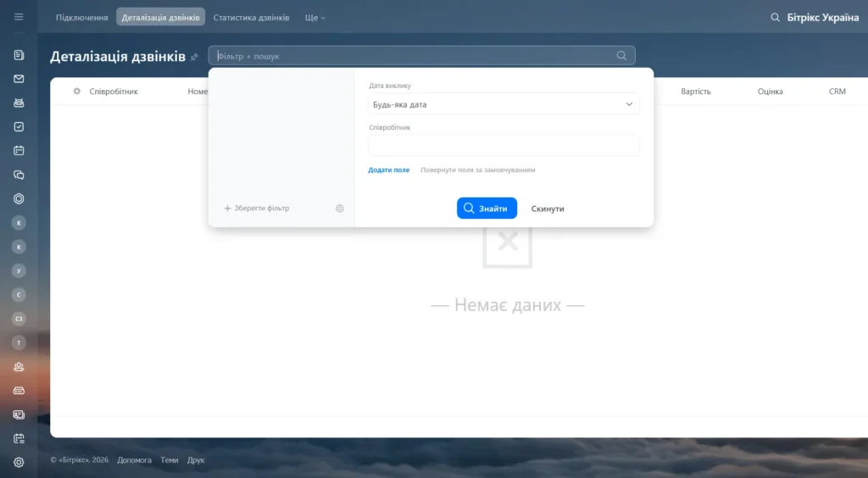Open the mail envelope sidebar icon
The width and height of the screenshot is (868, 478).
click(x=19, y=79)
